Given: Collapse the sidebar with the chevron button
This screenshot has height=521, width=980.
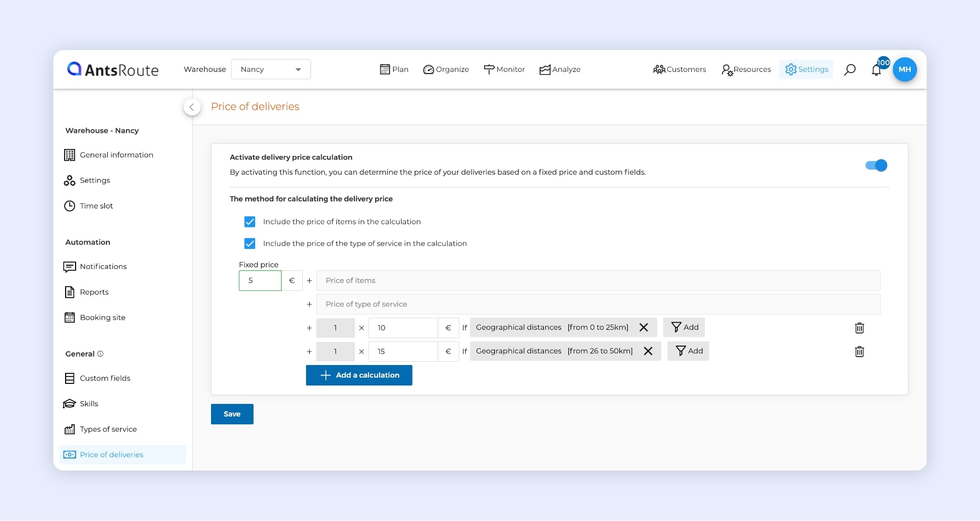Looking at the screenshot, I should (x=192, y=107).
